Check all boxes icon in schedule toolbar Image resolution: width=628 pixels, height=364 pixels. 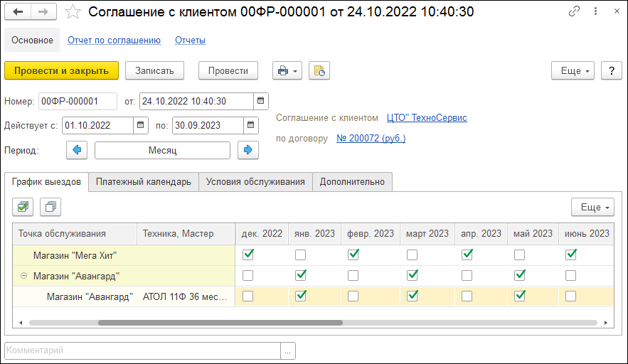pos(24,207)
